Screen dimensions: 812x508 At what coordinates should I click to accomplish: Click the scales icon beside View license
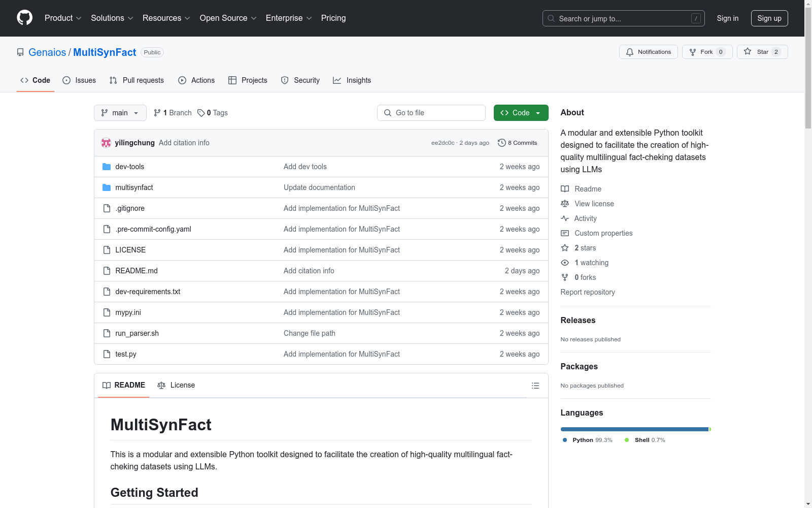pyautogui.click(x=565, y=204)
